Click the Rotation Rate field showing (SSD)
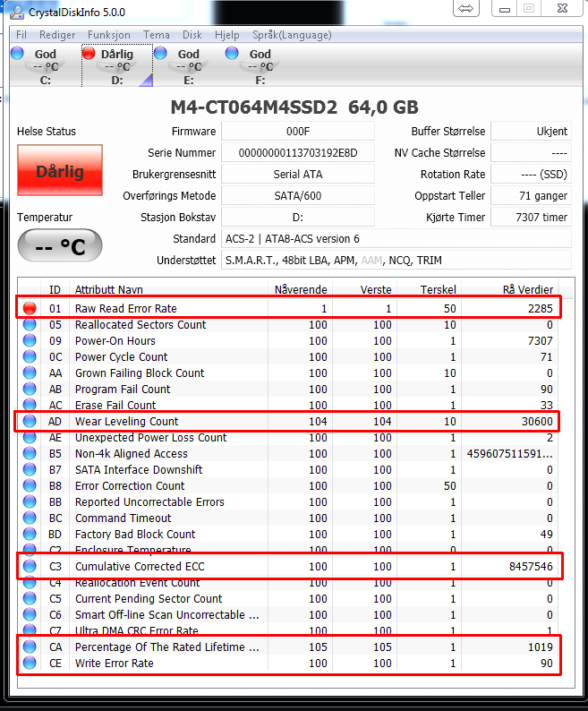The width and height of the screenshot is (588, 711). [x=531, y=174]
